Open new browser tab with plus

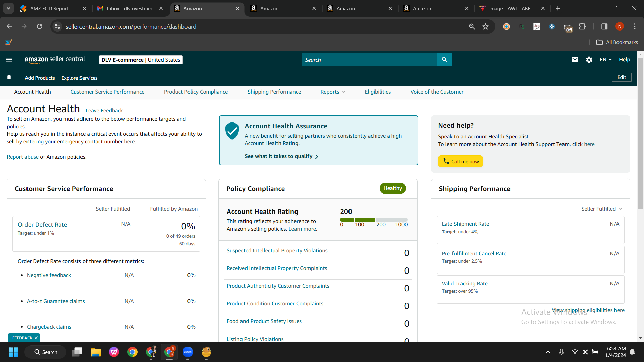(558, 8)
